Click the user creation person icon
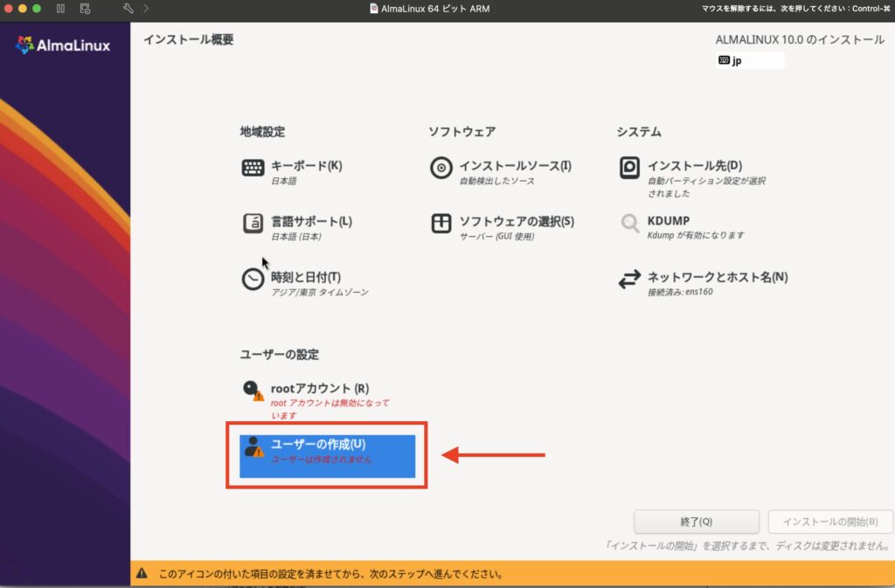This screenshot has height=588, width=895. point(253,446)
